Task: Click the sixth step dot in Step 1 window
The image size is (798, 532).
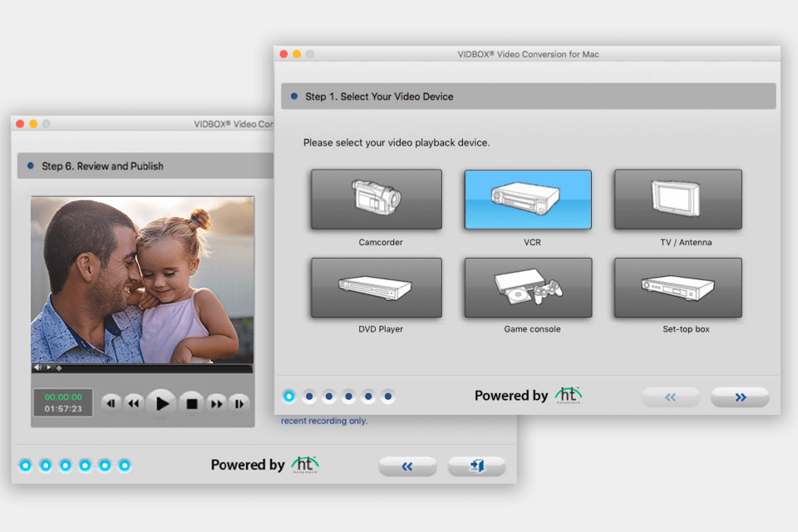Action: (x=388, y=396)
